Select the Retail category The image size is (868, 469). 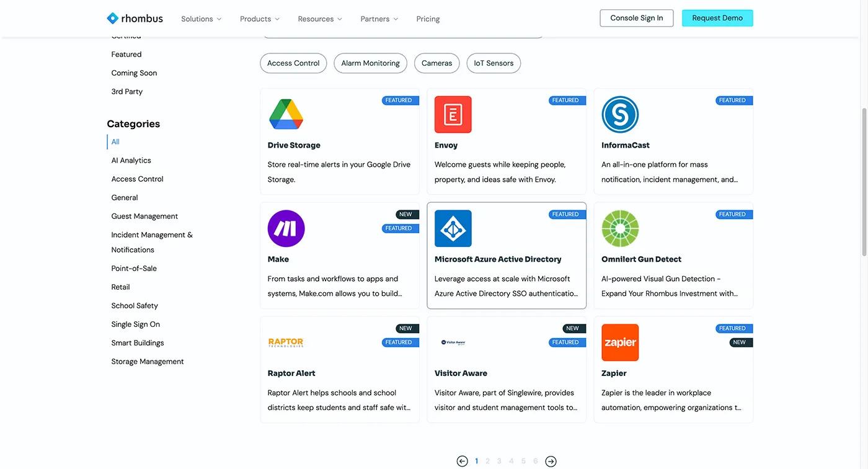[121, 287]
